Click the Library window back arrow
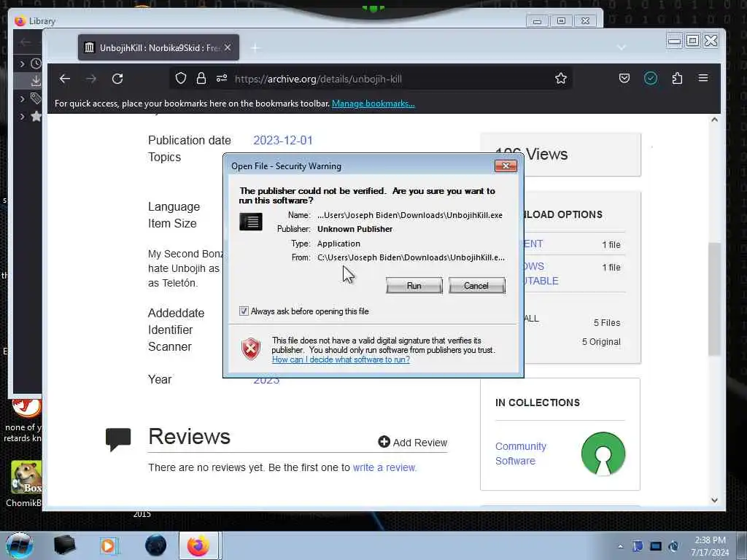 click(x=26, y=42)
